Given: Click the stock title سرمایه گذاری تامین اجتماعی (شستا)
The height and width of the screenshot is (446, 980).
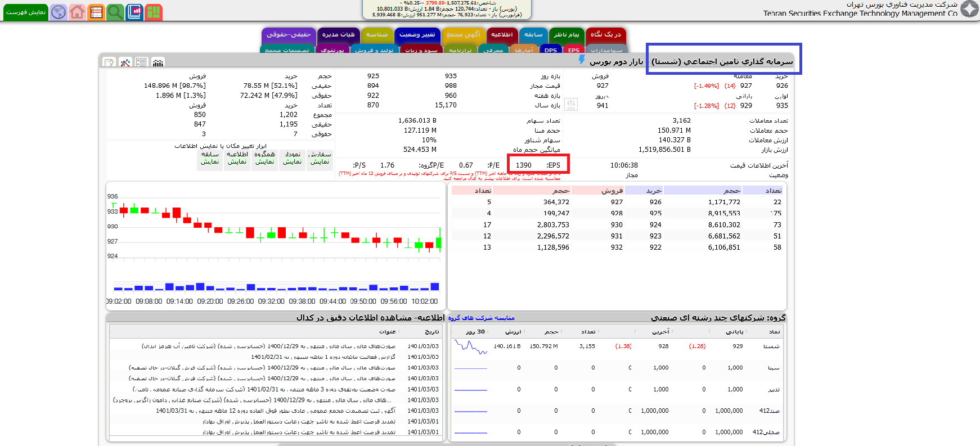Looking at the screenshot, I should pyautogui.click(x=722, y=61).
